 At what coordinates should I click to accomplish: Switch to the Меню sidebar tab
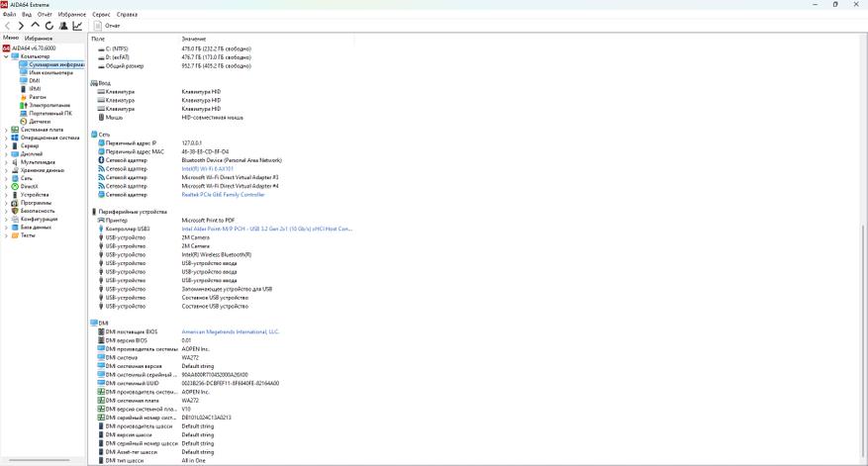point(11,38)
